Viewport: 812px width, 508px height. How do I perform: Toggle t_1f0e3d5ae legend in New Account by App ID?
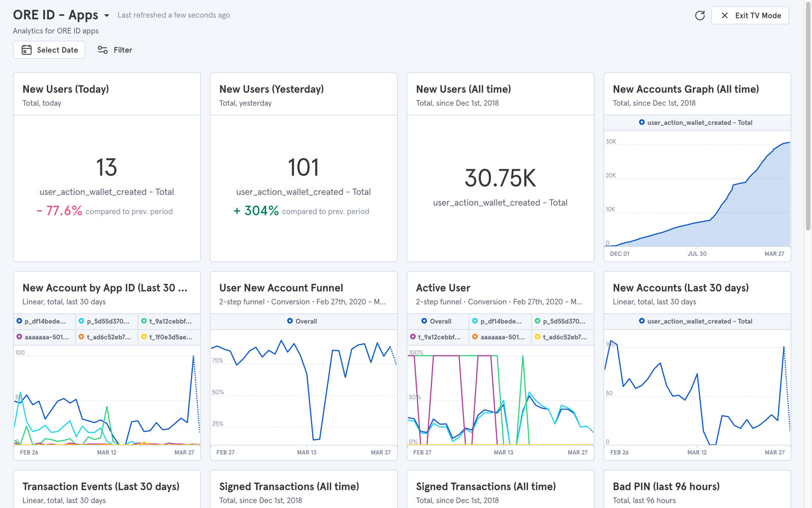pyautogui.click(x=170, y=337)
